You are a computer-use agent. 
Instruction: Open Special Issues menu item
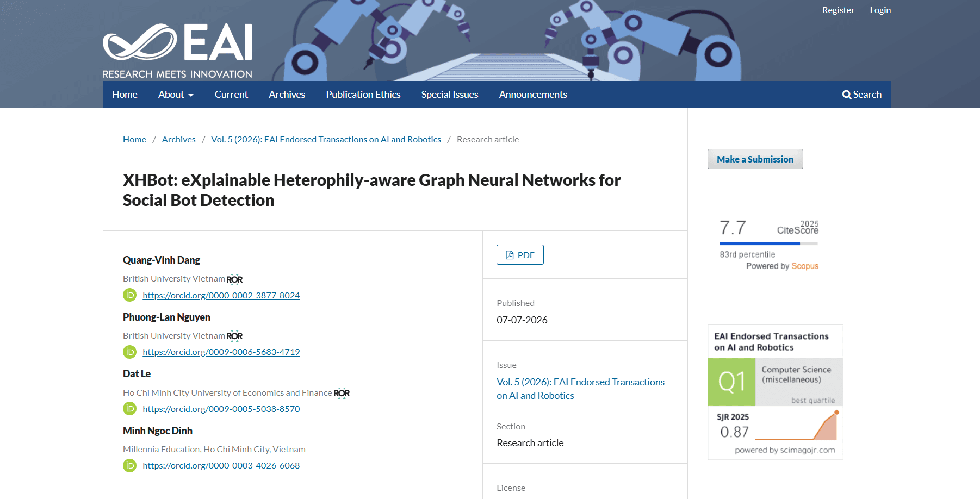(x=450, y=95)
